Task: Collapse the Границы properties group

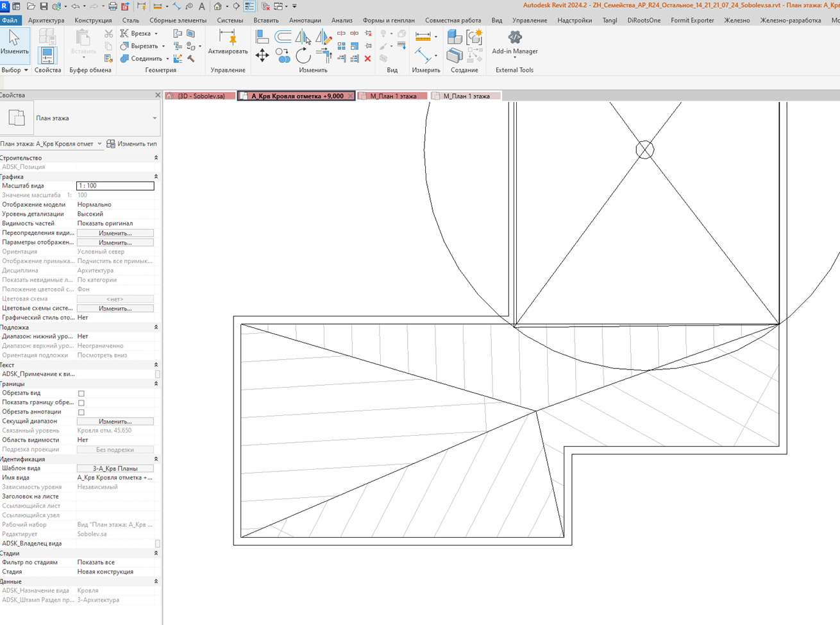Action: [x=156, y=384]
